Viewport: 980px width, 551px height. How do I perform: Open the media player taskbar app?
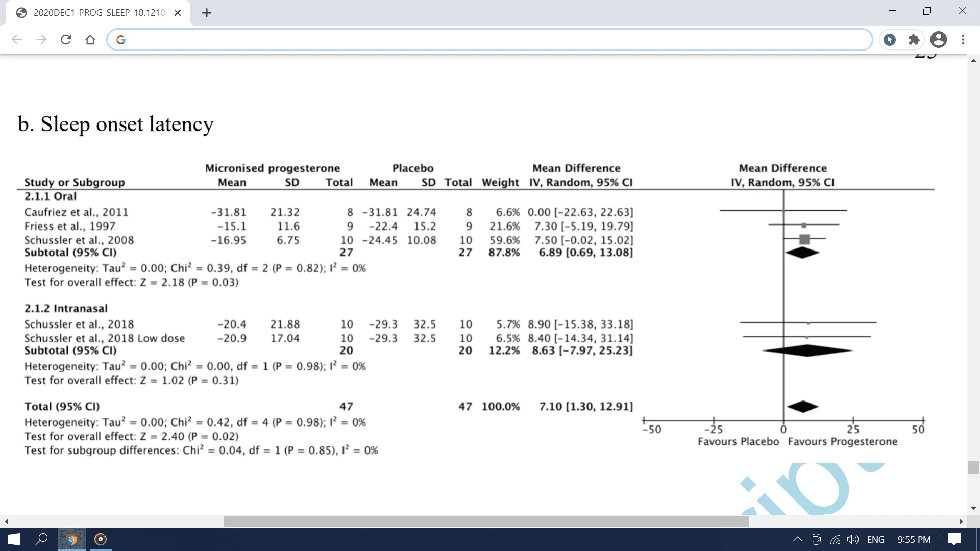101,539
